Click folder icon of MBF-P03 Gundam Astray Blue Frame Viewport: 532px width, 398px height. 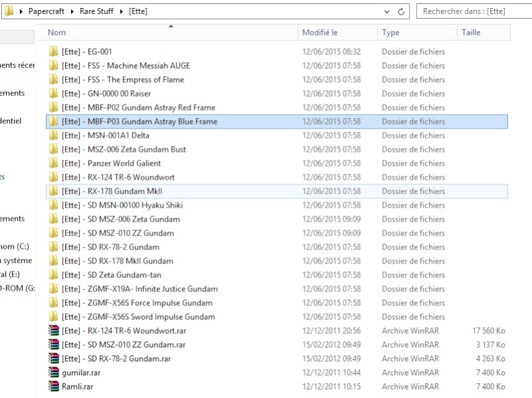[53, 121]
